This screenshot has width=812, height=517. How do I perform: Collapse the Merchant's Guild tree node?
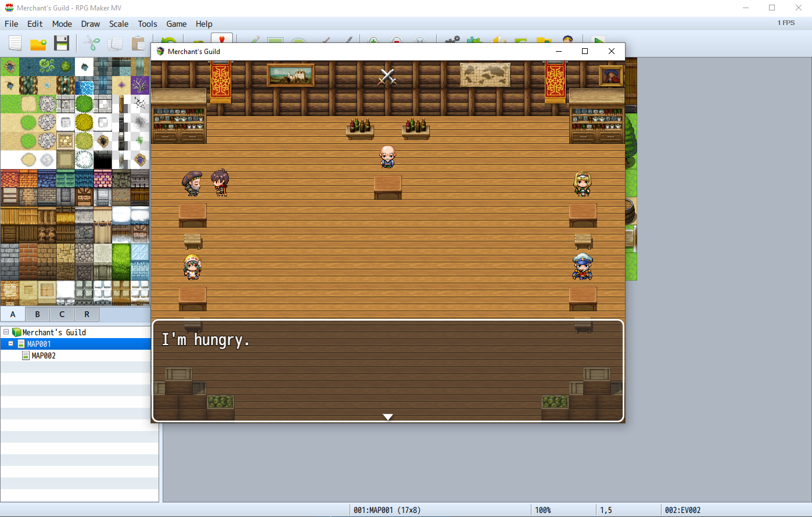pyautogui.click(x=6, y=332)
